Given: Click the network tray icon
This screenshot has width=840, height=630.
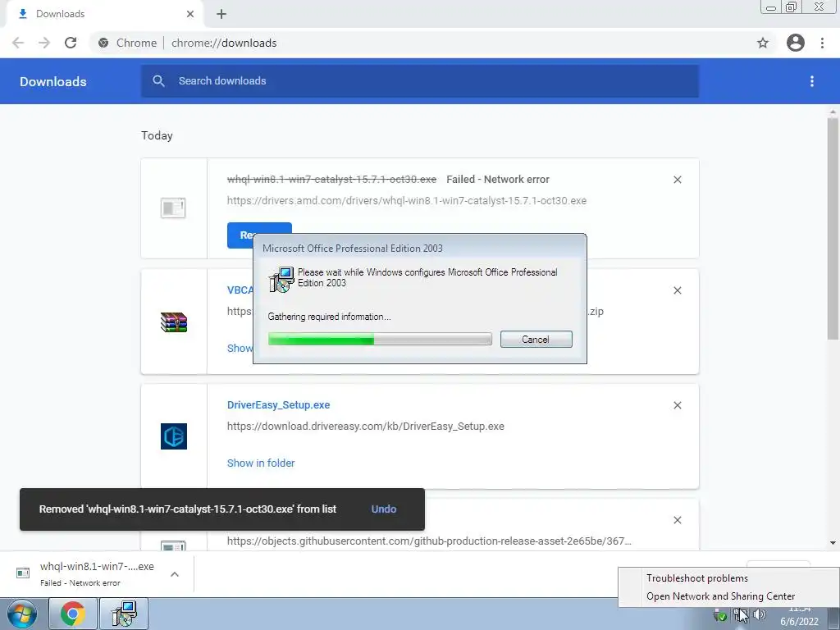Looking at the screenshot, I should click(739, 614).
